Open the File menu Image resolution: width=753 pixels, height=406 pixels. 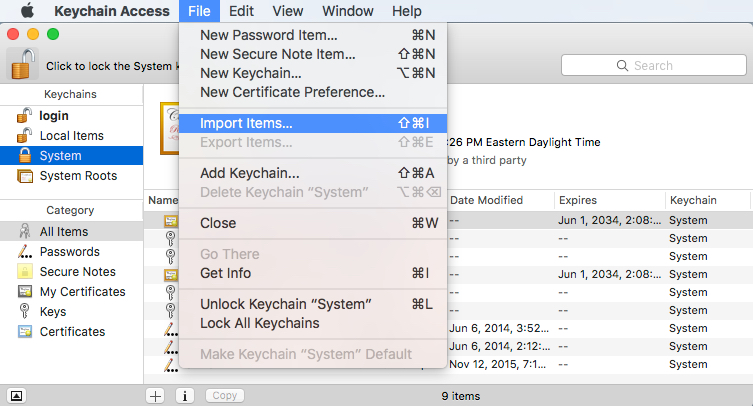pyautogui.click(x=199, y=11)
